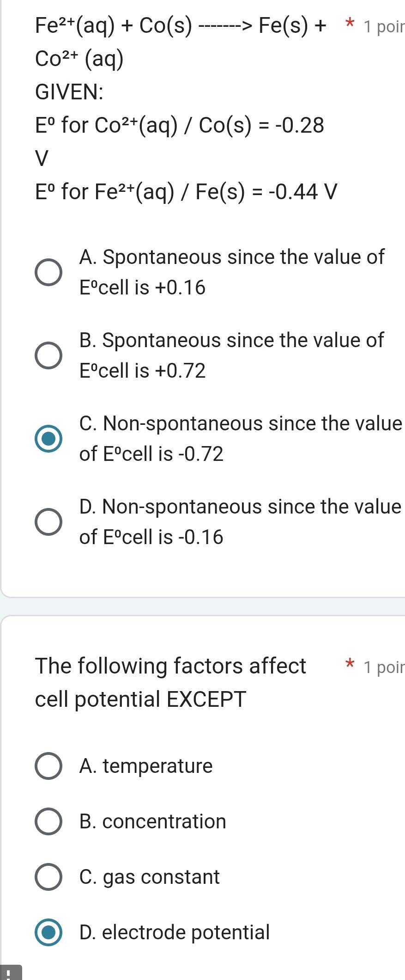Click the 'A. temperature' option label
The width and height of the screenshot is (405, 980).
146,766
